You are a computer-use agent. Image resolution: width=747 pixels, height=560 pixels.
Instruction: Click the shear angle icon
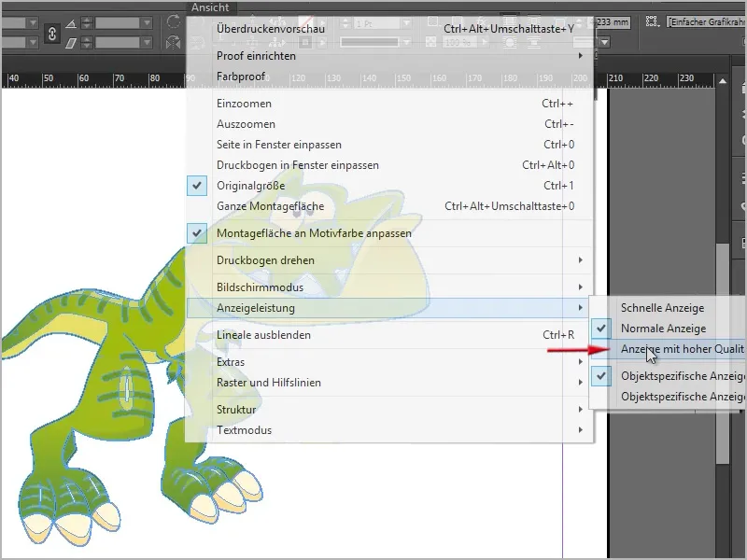click(x=71, y=43)
